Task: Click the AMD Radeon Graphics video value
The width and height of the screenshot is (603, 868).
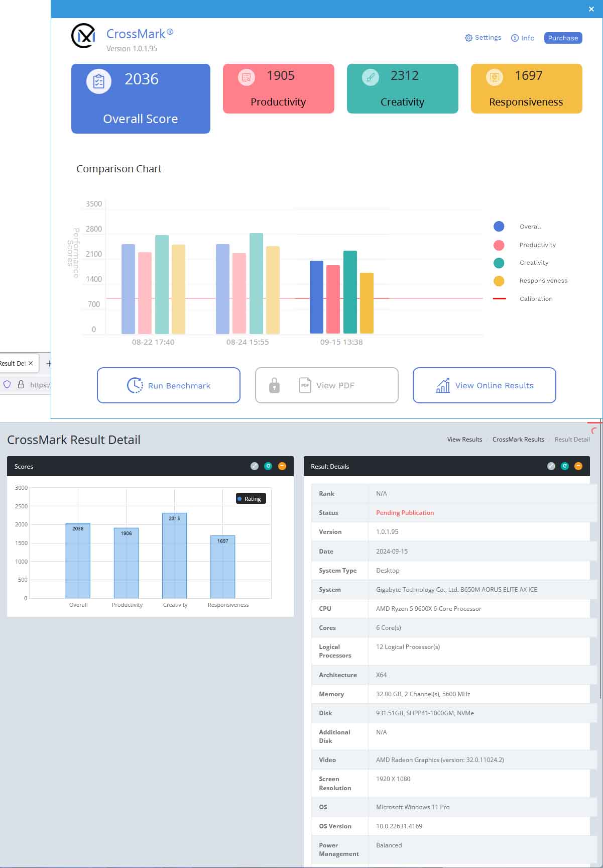Action: (x=440, y=760)
